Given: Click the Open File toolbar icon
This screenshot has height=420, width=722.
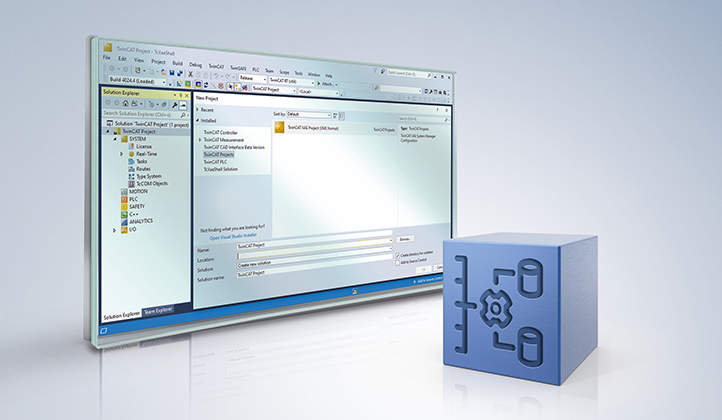Looking at the screenshot, I should (163, 72).
